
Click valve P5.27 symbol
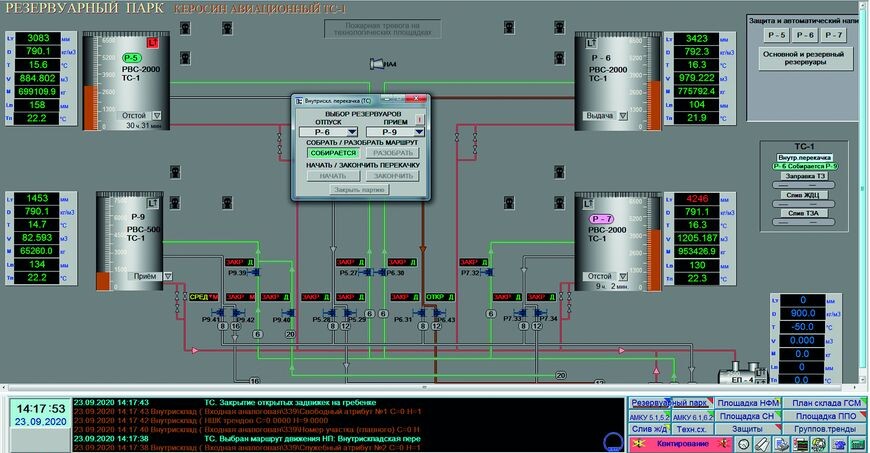(x=366, y=272)
